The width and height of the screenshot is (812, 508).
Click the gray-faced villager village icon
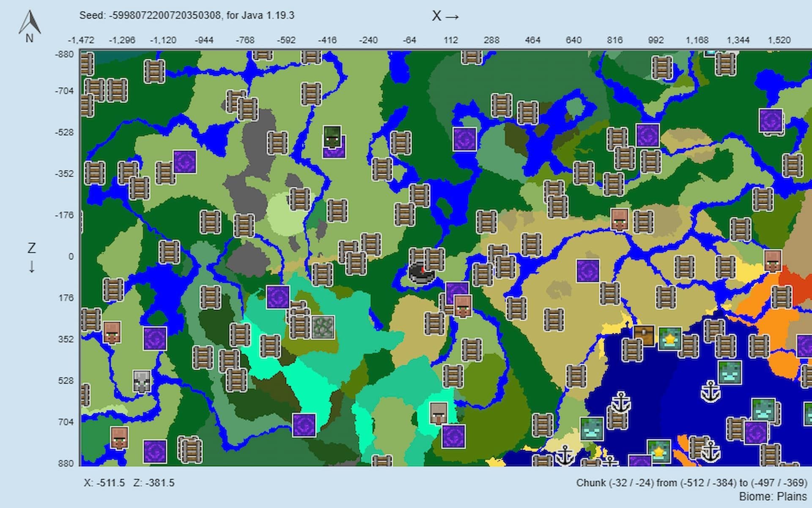(439, 413)
